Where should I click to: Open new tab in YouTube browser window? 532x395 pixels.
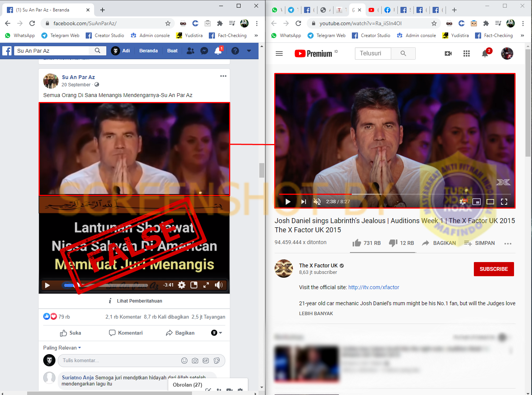click(454, 10)
